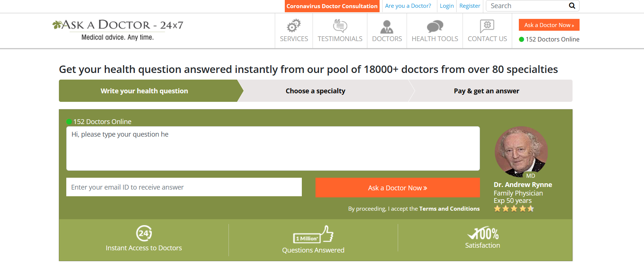The height and width of the screenshot is (274, 644).
Task: Click the fifth star of Dr. Rynne's rating
Action: 531,208
